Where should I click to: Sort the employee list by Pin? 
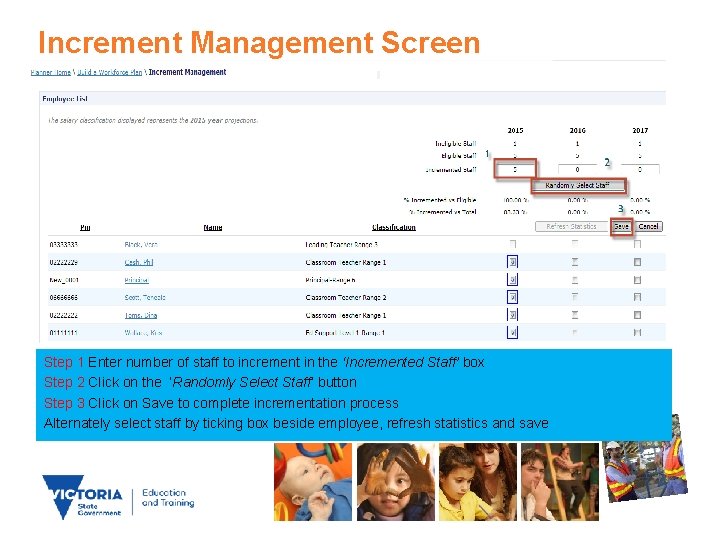pyautogui.click(x=85, y=227)
